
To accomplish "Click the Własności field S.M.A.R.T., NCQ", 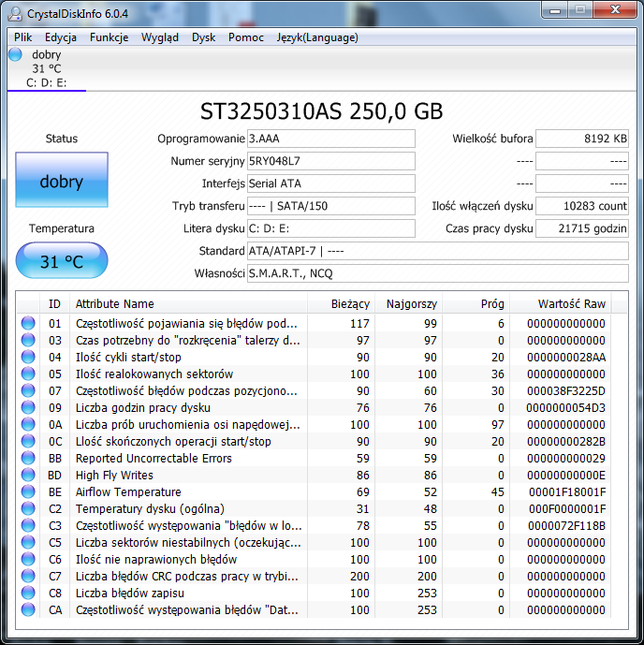I will [x=437, y=273].
